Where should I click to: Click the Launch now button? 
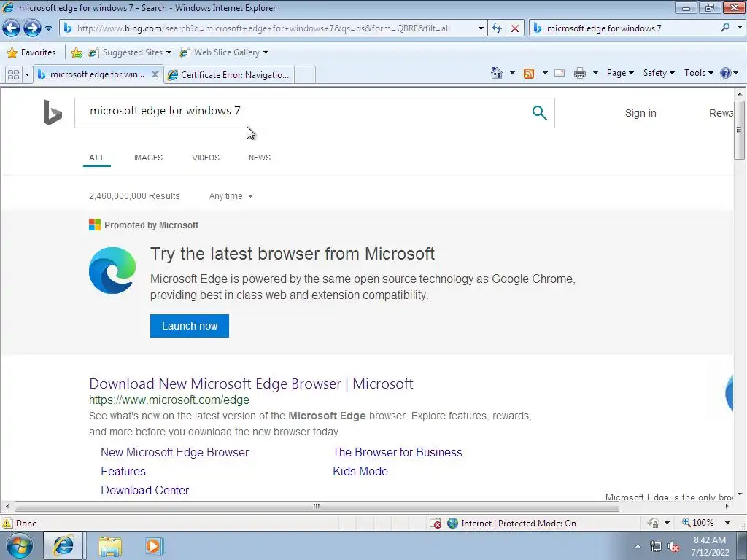190,326
